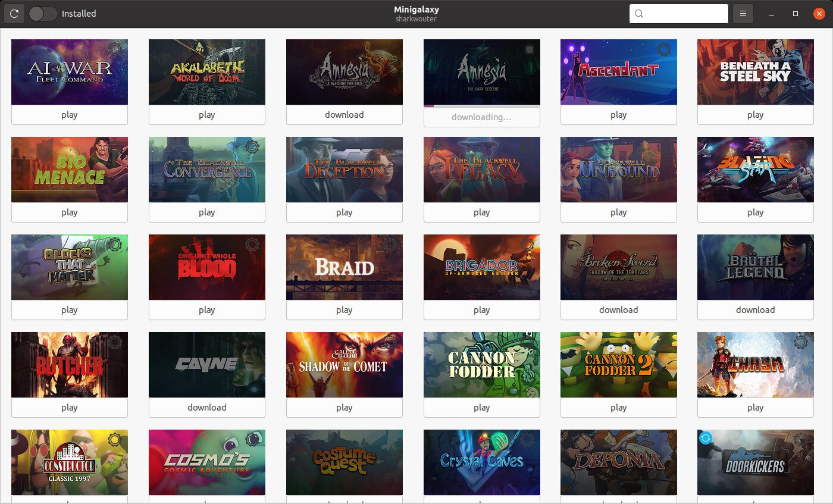833x504 pixels.
Task: Open the hamburger main menu
Action: [x=743, y=14]
